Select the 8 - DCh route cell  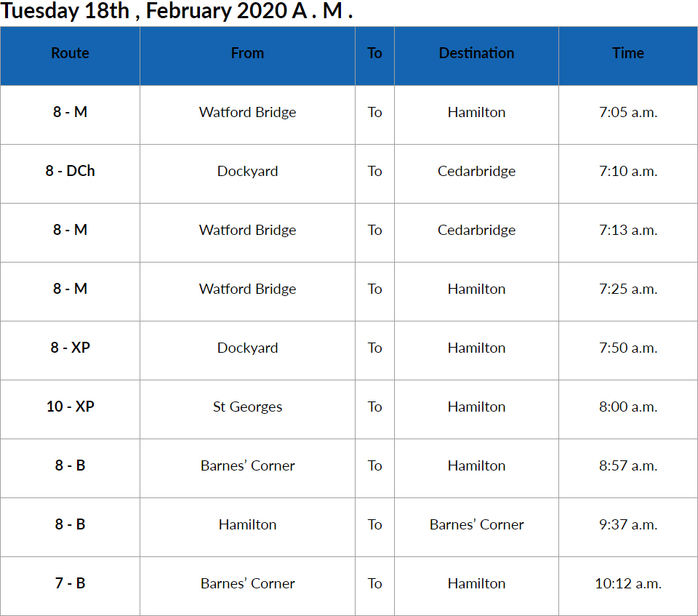pyautogui.click(x=71, y=171)
